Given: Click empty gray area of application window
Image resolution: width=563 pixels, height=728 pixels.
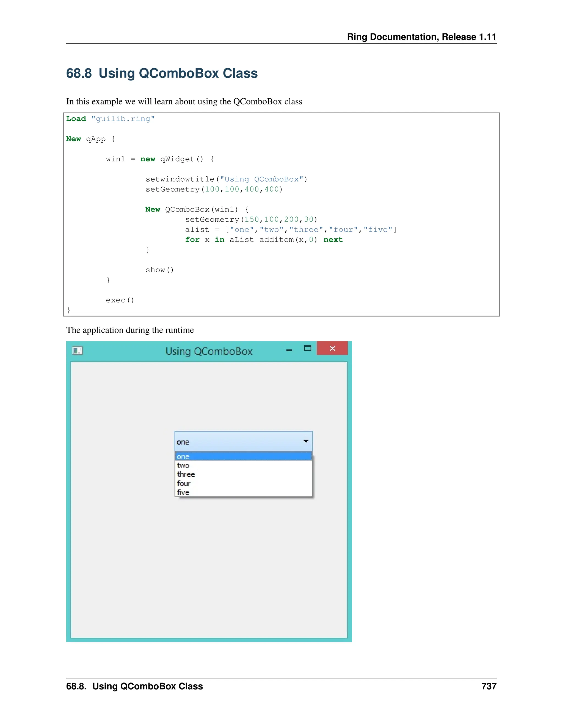Looking at the screenshot, I should tap(209, 567).
